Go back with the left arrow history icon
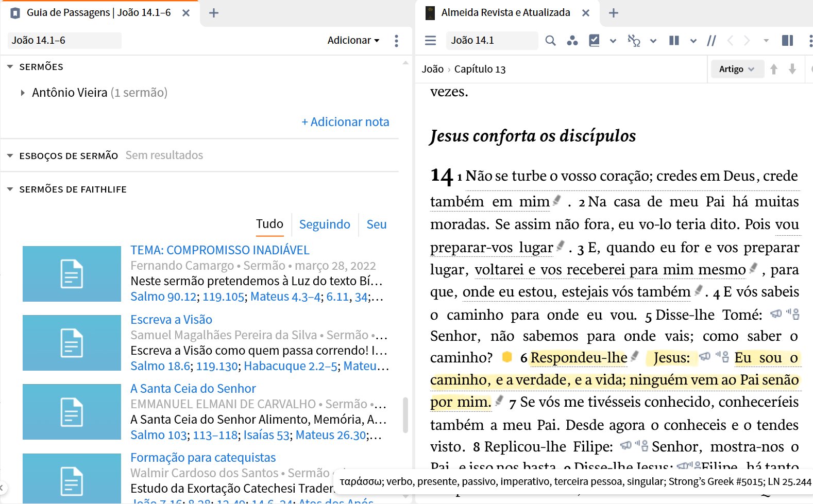The height and width of the screenshot is (504, 813). point(730,40)
